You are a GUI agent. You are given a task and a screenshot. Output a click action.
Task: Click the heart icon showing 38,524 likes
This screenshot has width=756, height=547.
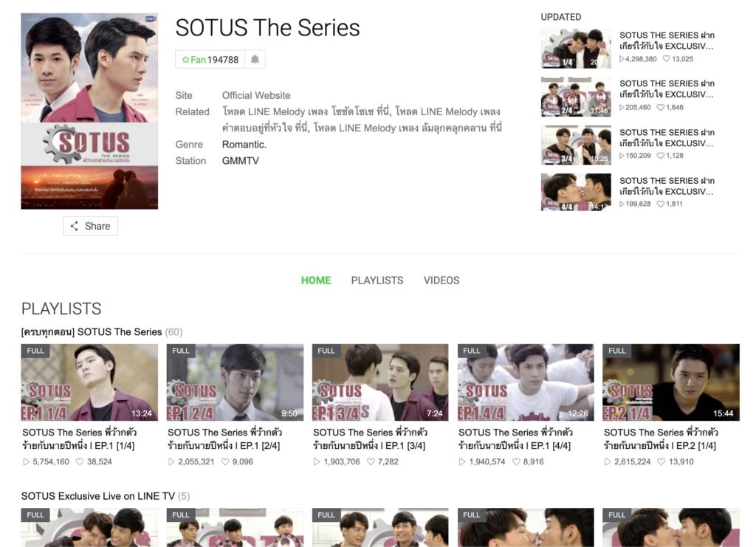[80, 461]
